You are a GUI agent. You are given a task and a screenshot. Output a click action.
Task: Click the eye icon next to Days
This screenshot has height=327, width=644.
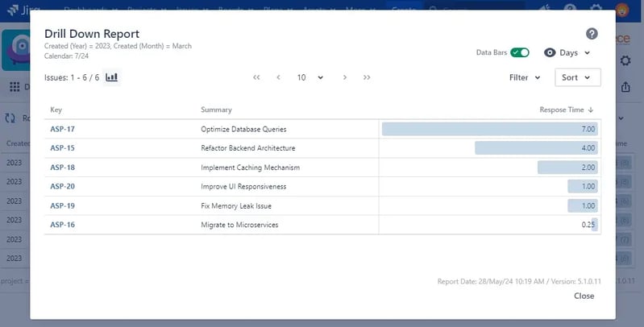point(550,52)
